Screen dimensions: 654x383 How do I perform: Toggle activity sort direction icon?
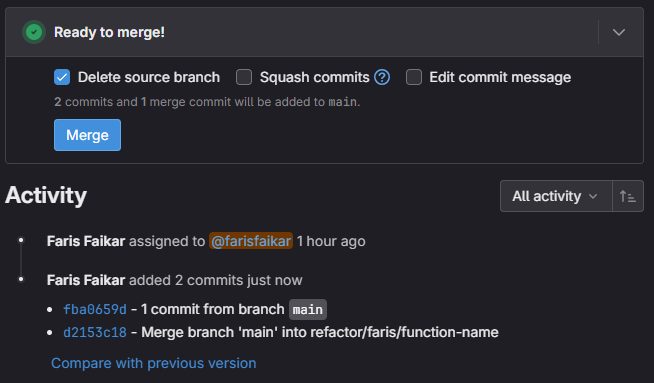628,196
